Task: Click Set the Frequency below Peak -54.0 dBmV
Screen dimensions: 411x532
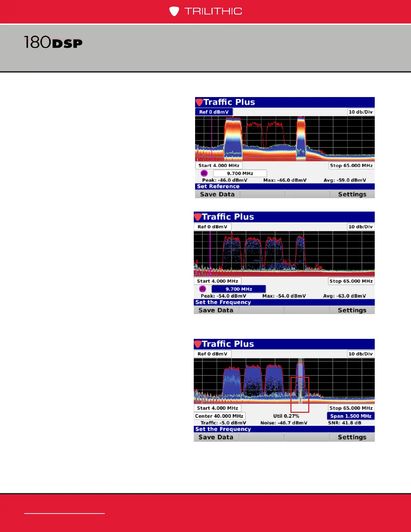Action: pyautogui.click(x=223, y=302)
